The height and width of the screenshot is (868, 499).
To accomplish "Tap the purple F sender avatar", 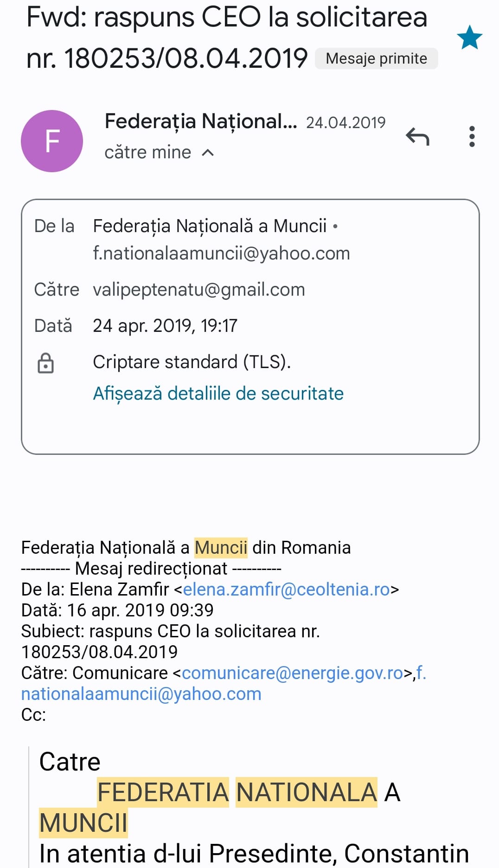I will pyautogui.click(x=52, y=141).
